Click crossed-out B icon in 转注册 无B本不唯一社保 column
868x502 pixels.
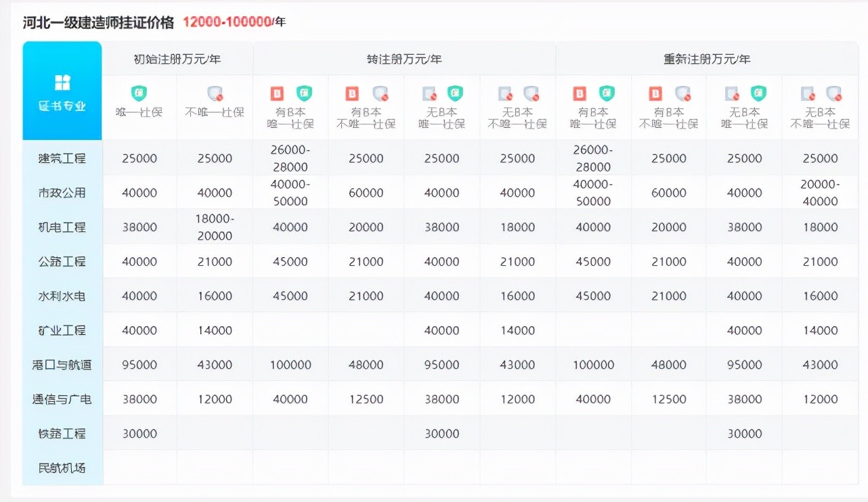pos(505,93)
